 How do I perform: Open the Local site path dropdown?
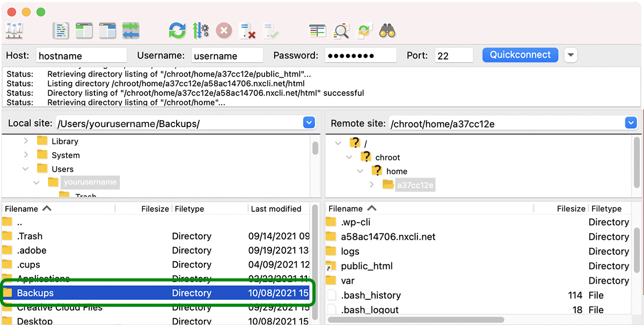309,122
